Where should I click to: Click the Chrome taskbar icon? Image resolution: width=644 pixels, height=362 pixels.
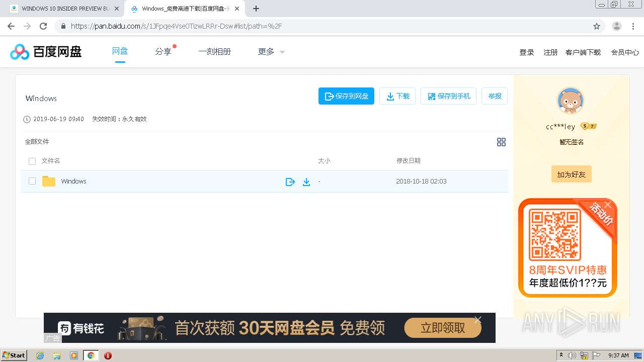pos(91,355)
